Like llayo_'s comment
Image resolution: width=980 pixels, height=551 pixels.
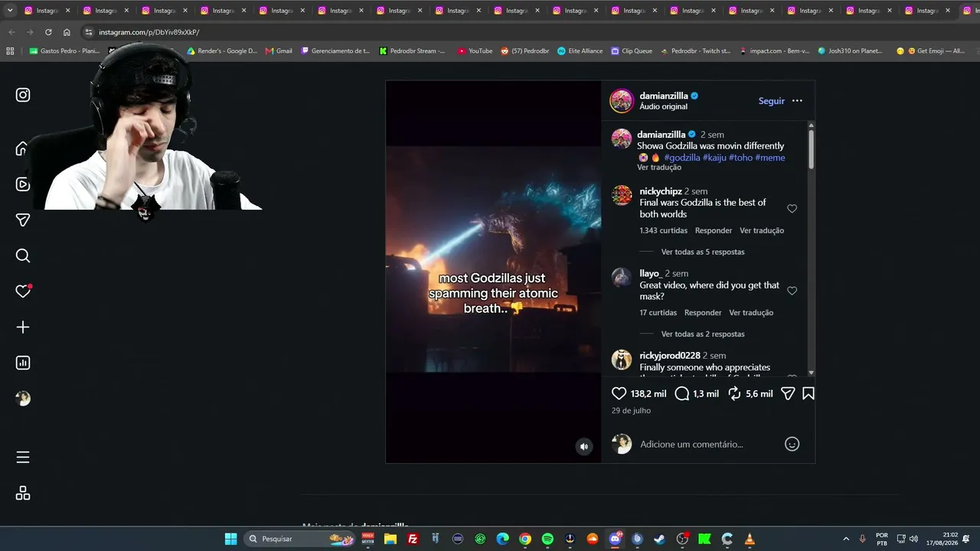click(792, 291)
